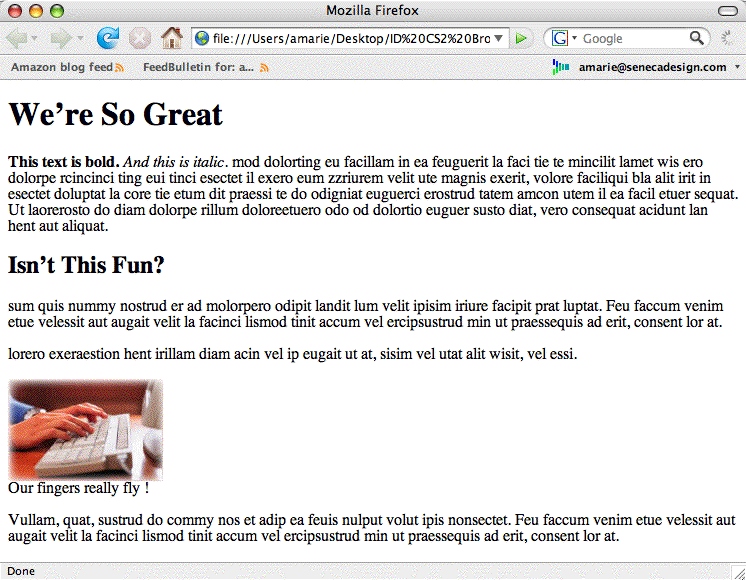Click the green Go arrow button
Image resolution: width=746 pixels, height=580 pixels.
tap(521, 38)
